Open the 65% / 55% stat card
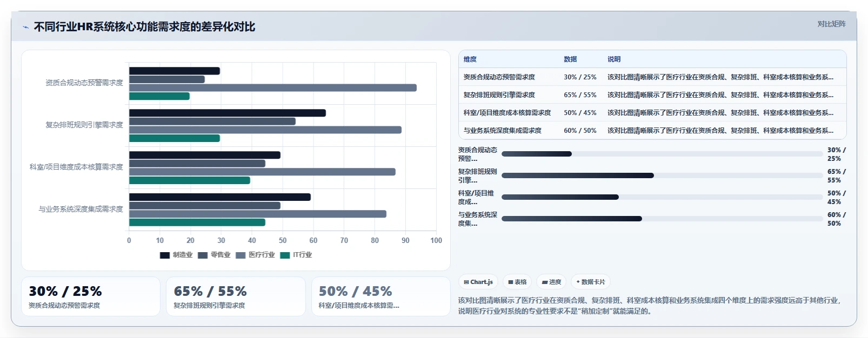Image resolution: width=868 pixels, height=338 pixels. pos(236,296)
